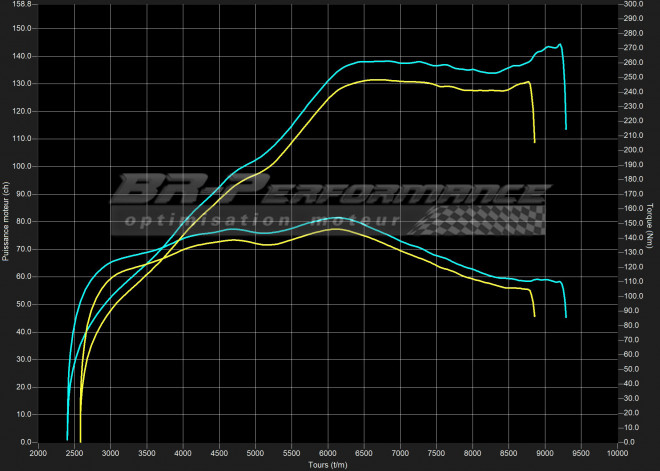Select the 'Tours (t/m)' x-axis title

tap(328, 464)
